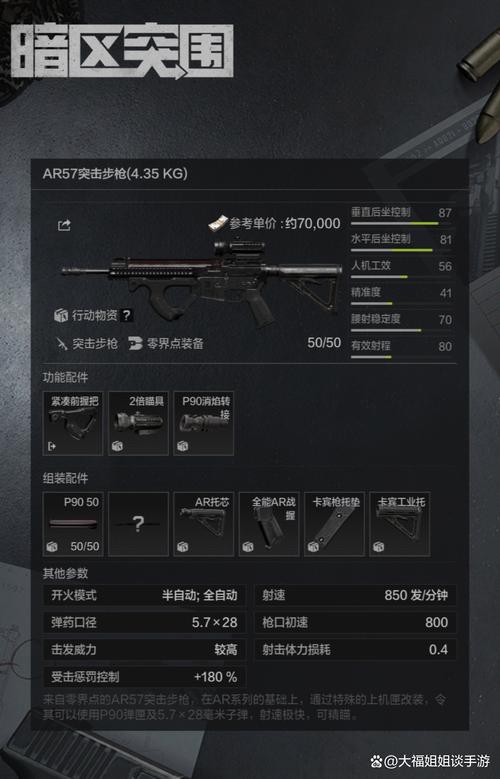This screenshot has width=500, height=779.
Task: Click the crate icon beside 行动物资
Action: [61, 315]
